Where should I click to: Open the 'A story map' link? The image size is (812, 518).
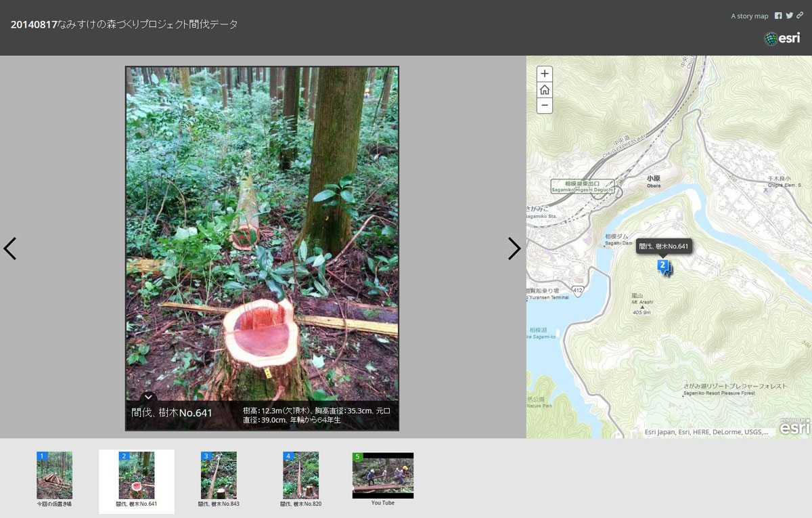[x=749, y=16]
